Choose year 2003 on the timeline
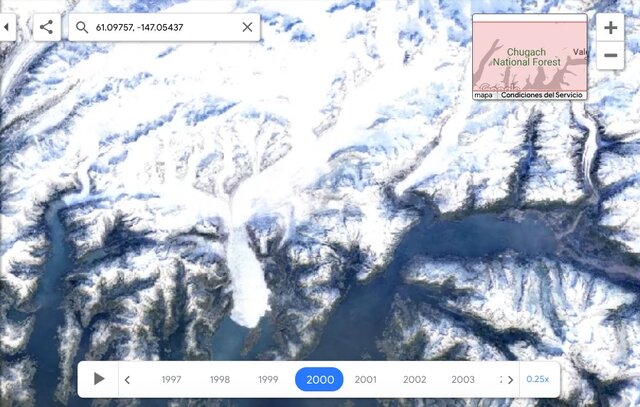The width and height of the screenshot is (640, 407). tap(463, 380)
